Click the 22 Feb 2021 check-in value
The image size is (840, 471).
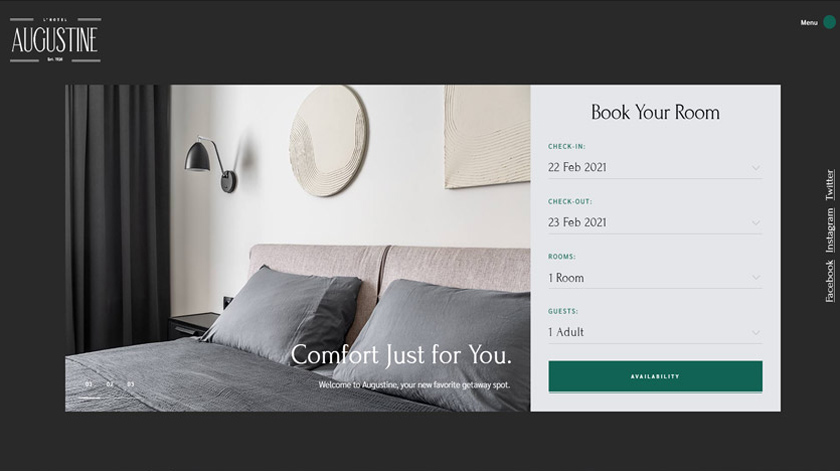[577, 167]
